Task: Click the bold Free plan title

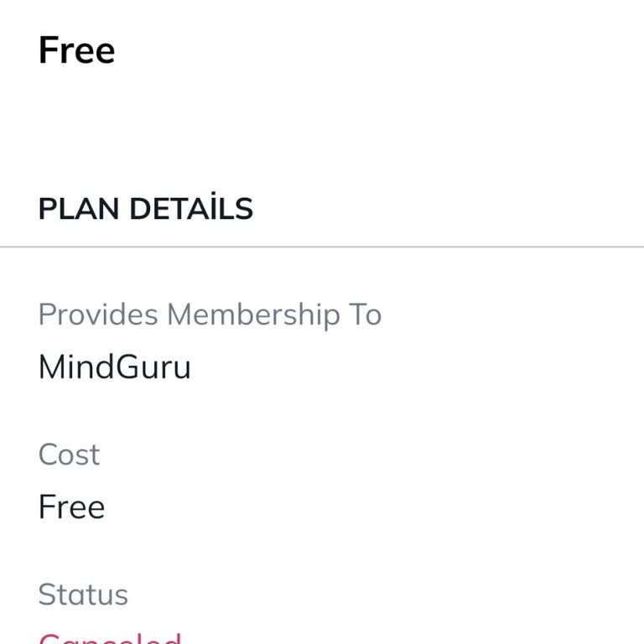Action: pos(76,50)
